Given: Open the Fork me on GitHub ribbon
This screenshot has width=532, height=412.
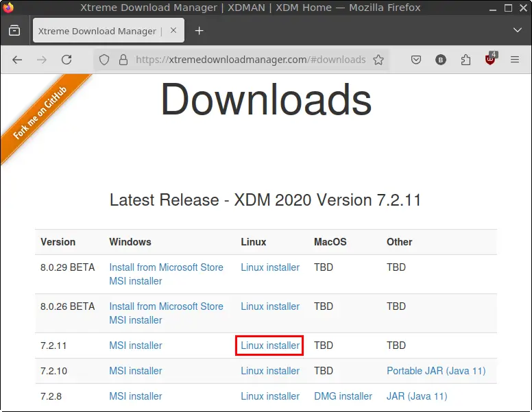Looking at the screenshot, I should coord(40,113).
